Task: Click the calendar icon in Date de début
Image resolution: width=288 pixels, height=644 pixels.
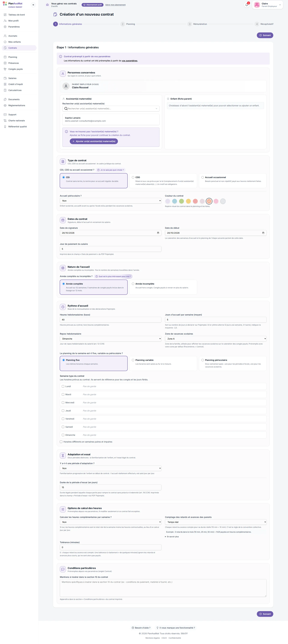Action: tap(263, 233)
